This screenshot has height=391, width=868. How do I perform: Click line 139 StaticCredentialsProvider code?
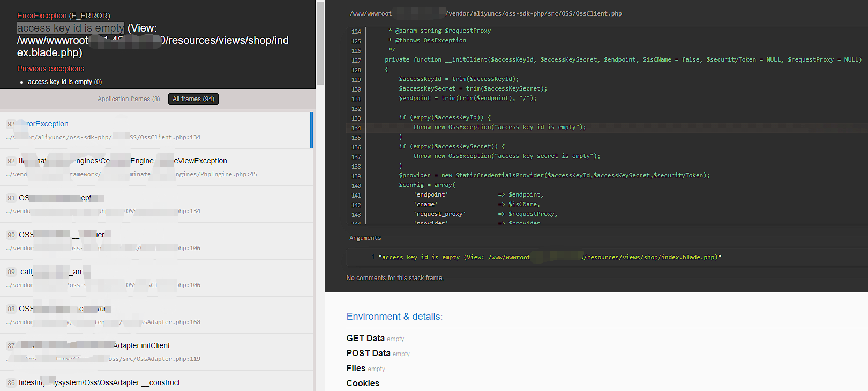[555, 176]
